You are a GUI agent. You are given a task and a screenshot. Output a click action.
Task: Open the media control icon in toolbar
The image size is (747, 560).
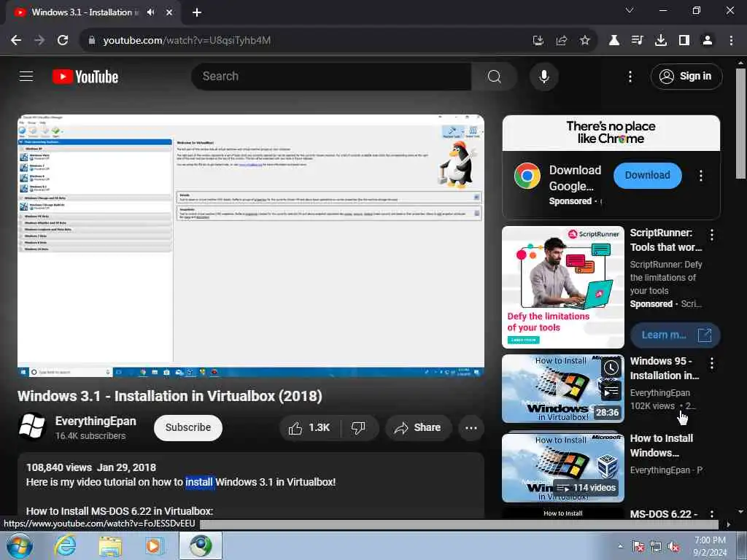tap(638, 41)
